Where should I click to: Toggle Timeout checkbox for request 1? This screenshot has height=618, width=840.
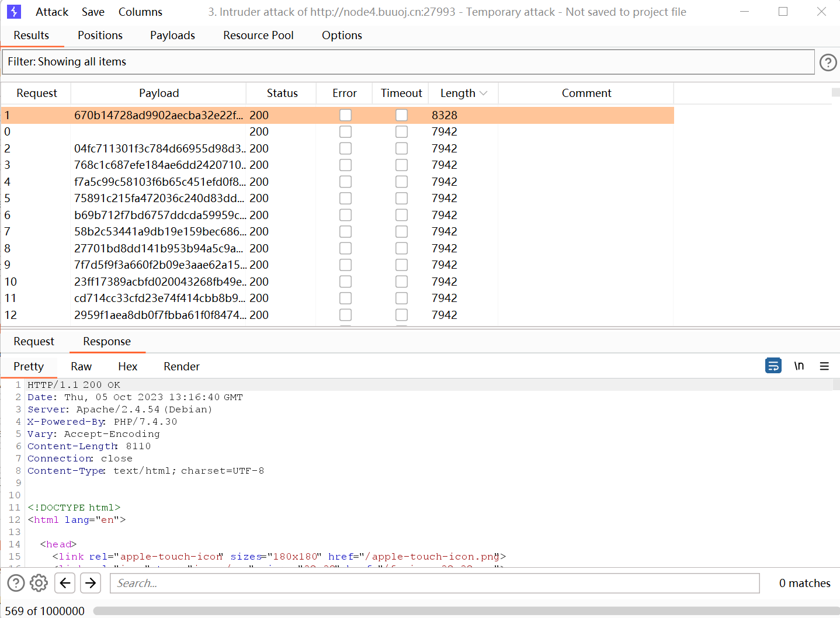click(401, 115)
